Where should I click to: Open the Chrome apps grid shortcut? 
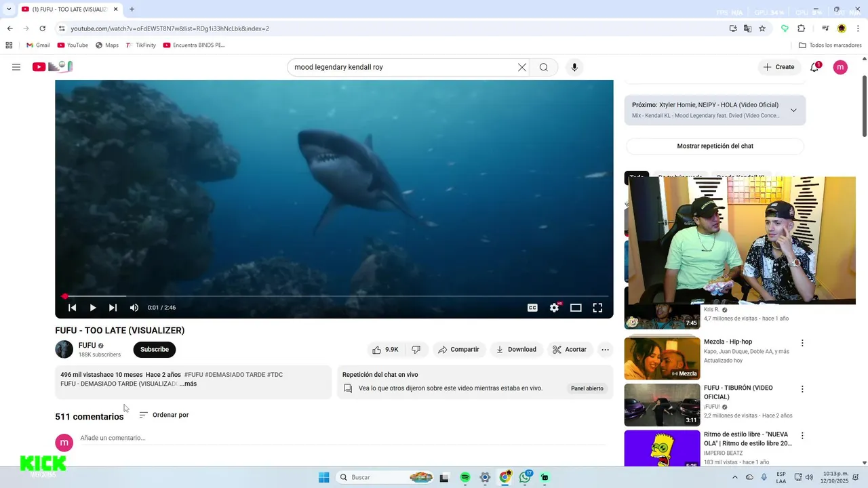click(9, 45)
